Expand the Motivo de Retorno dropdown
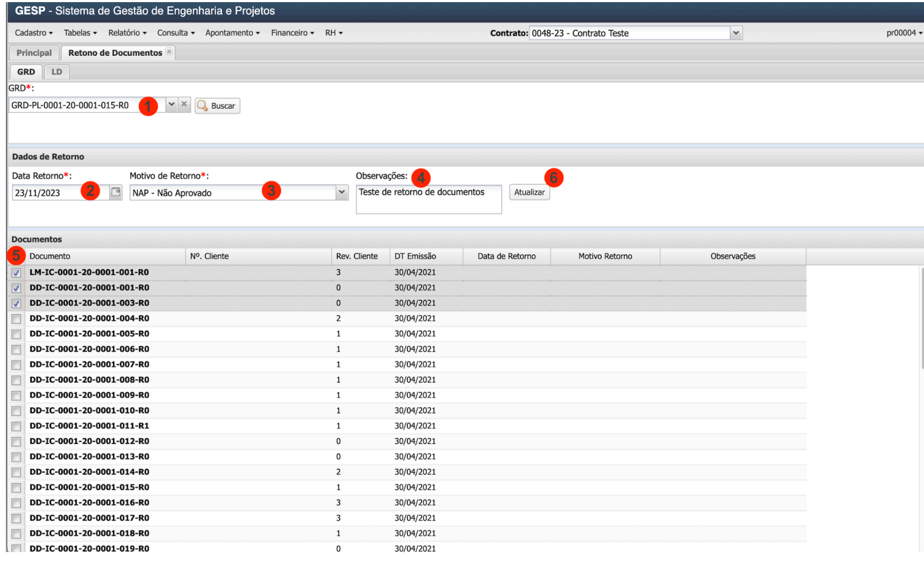Screen dimensions: 924x564 (x=342, y=192)
